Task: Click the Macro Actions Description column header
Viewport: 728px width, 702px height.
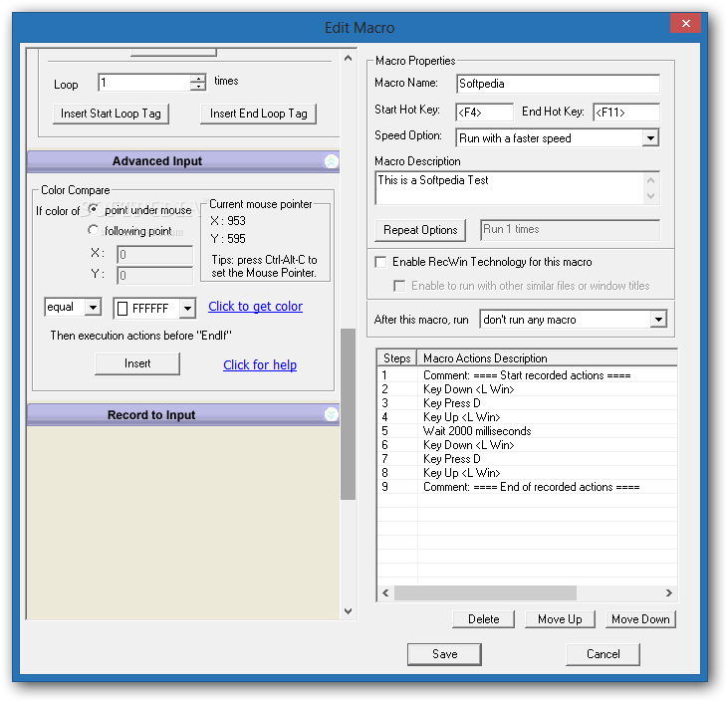Action: coord(547,357)
